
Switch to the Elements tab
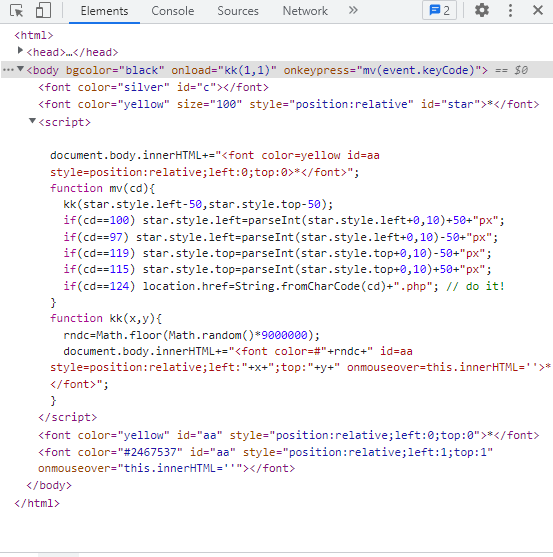point(104,11)
